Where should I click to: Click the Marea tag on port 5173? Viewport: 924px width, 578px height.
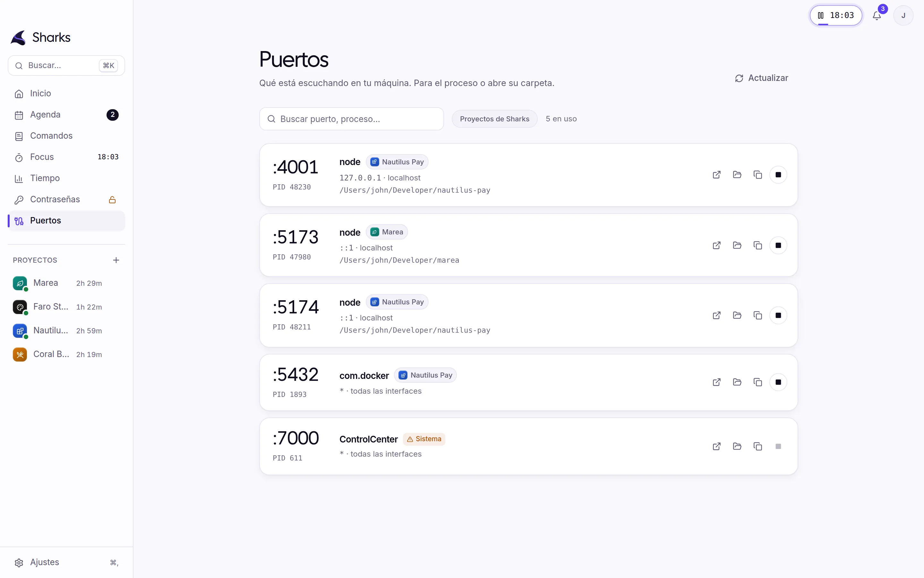[387, 232]
